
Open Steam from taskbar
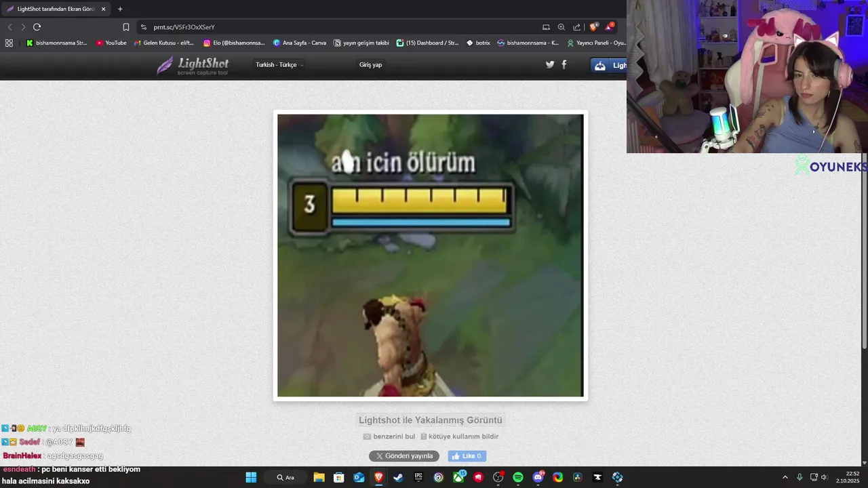coord(398,477)
